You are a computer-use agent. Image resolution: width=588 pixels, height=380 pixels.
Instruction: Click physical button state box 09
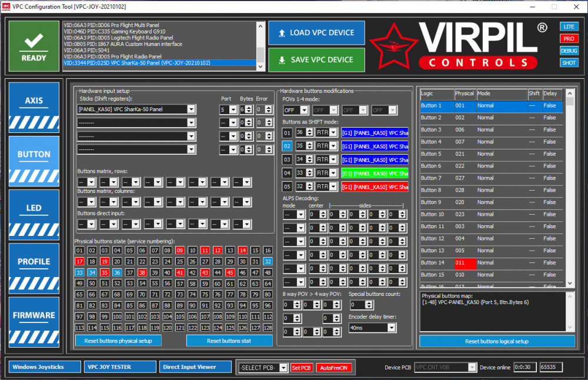coord(180,251)
